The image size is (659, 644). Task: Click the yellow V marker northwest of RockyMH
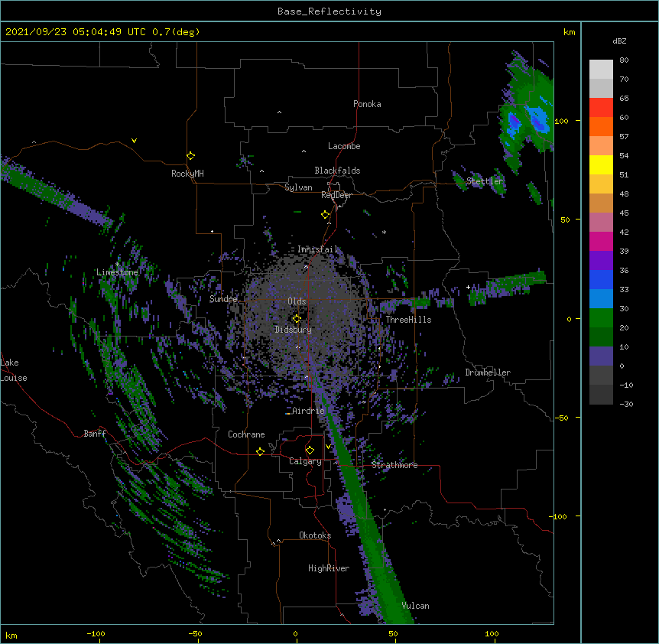tap(134, 141)
